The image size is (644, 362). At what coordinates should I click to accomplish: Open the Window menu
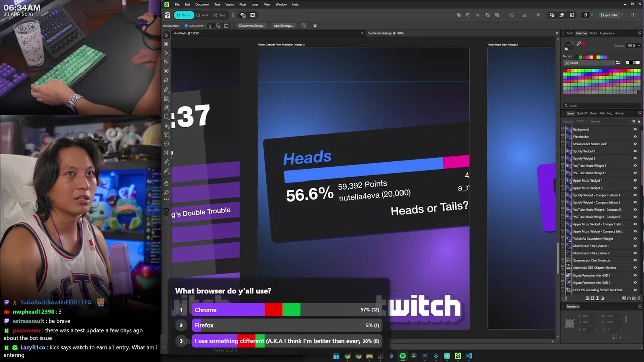[x=281, y=4]
